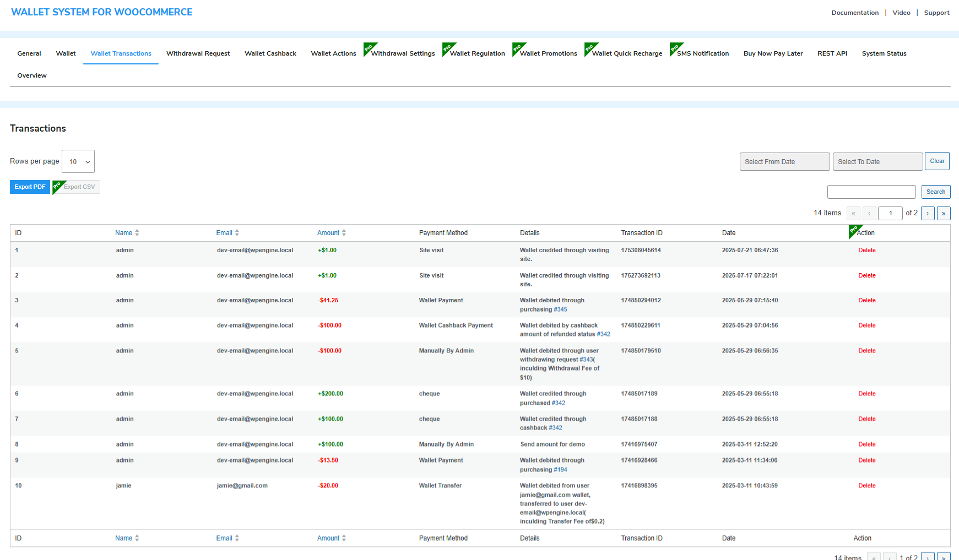Click the Search button

[x=936, y=192]
